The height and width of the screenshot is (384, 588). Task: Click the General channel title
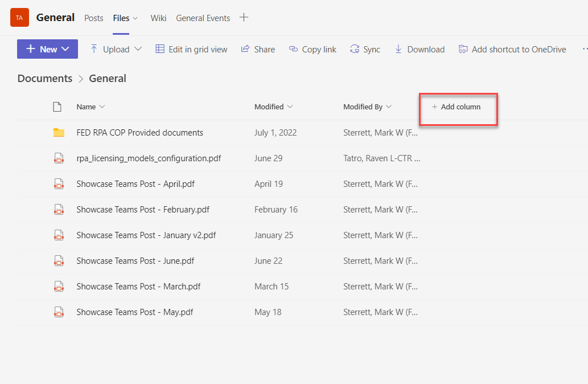pyautogui.click(x=55, y=18)
